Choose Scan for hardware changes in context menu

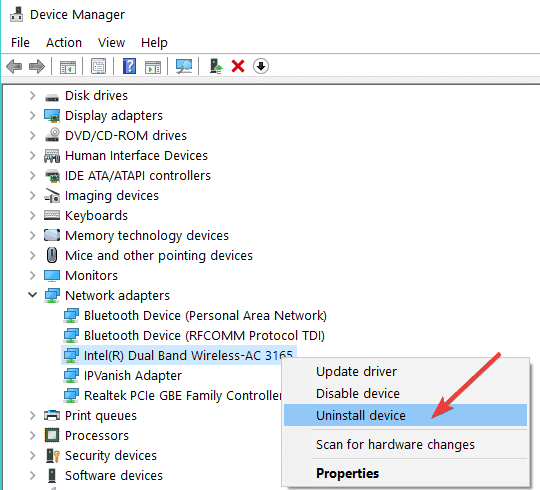(x=405, y=444)
